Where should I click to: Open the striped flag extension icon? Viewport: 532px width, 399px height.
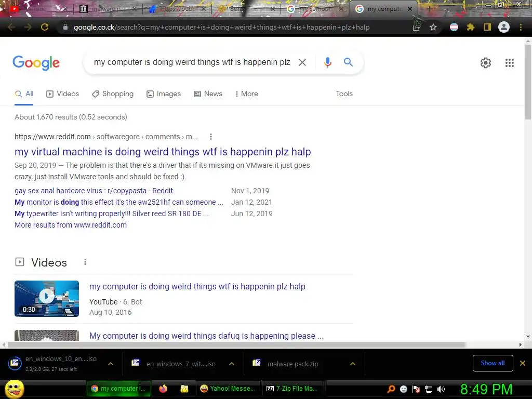click(x=454, y=27)
